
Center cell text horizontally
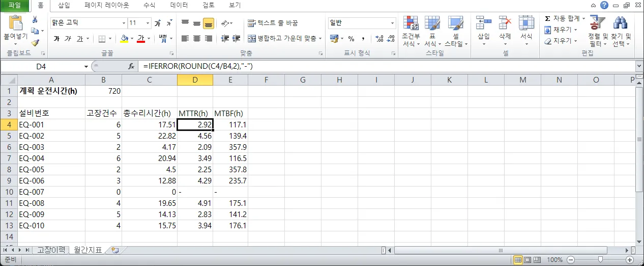pyautogui.click(x=197, y=39)
